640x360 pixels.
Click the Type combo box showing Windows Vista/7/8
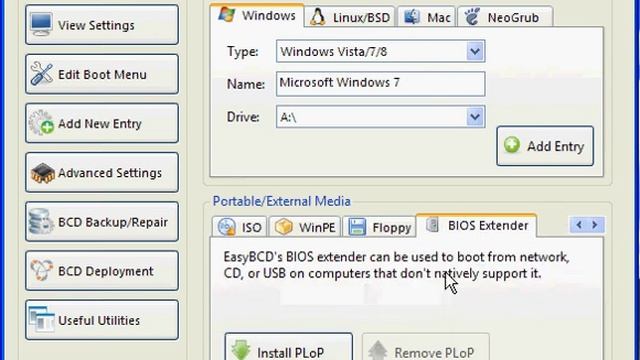[380, 51]
